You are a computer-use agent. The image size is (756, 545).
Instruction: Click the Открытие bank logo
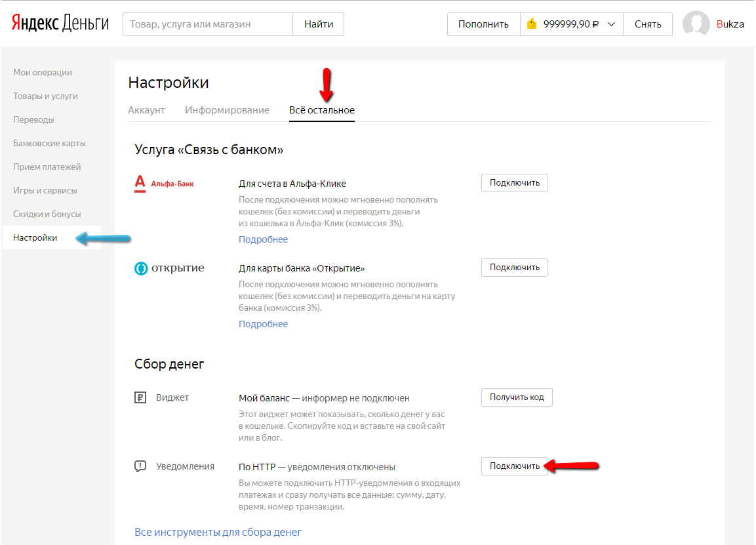169,268
